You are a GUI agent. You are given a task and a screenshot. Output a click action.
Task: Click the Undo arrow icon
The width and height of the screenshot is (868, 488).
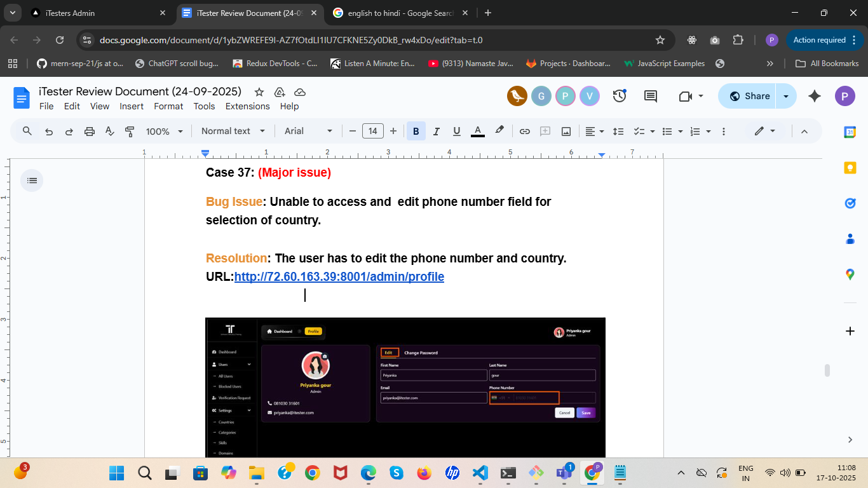49,132
